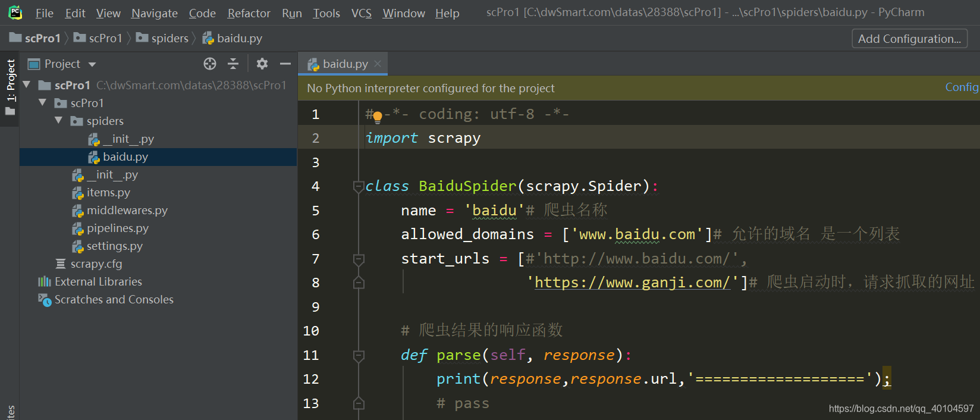The width and height of the screenshot is (980, 420).
Task: Click the scPro1 root breadcrumb
Action: [x=35, y=38]
